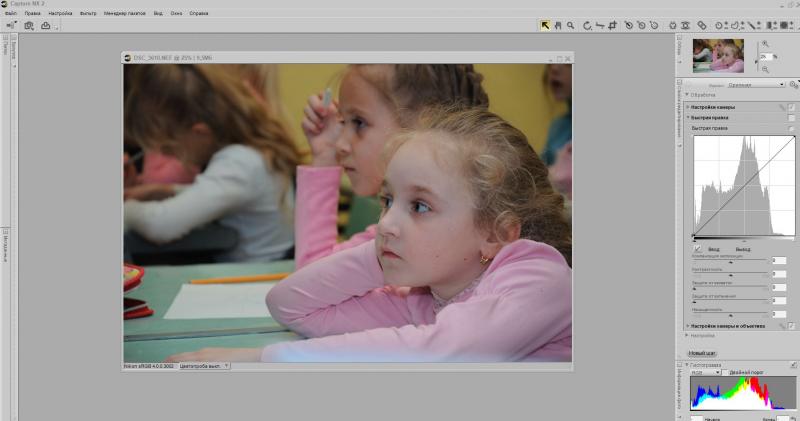Open the Браузер side tab
The width and height of the screenshot is (800, 421).
[13, 51]
